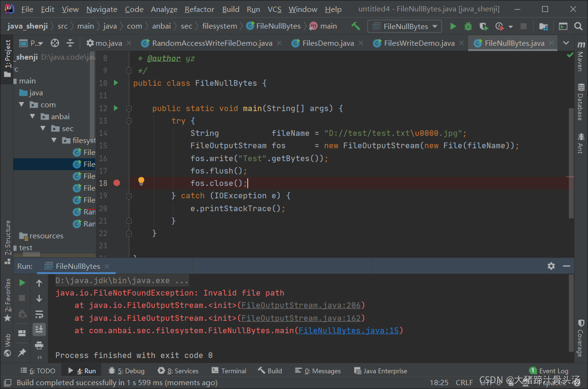The width and height of the screenshot is (588, 389).
Task: Click the Profiler run icon in toolbar
Action: 499,27
